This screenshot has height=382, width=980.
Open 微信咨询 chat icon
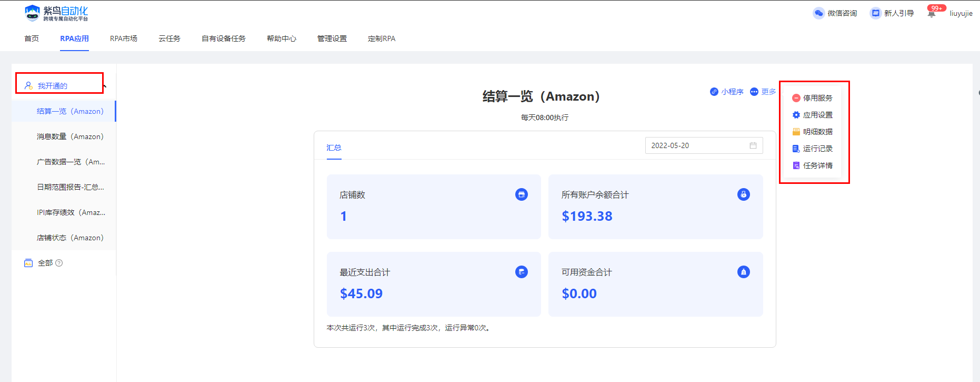coord(818,13)
